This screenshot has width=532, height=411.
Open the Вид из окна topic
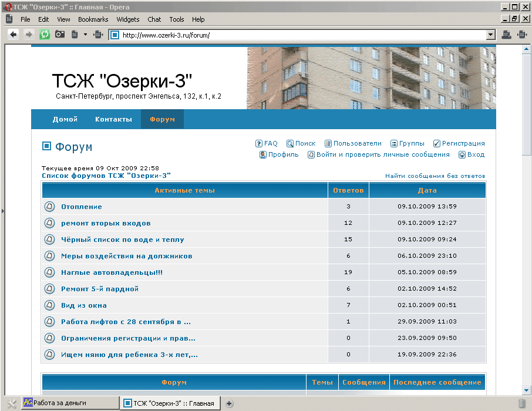click(84, 305)
